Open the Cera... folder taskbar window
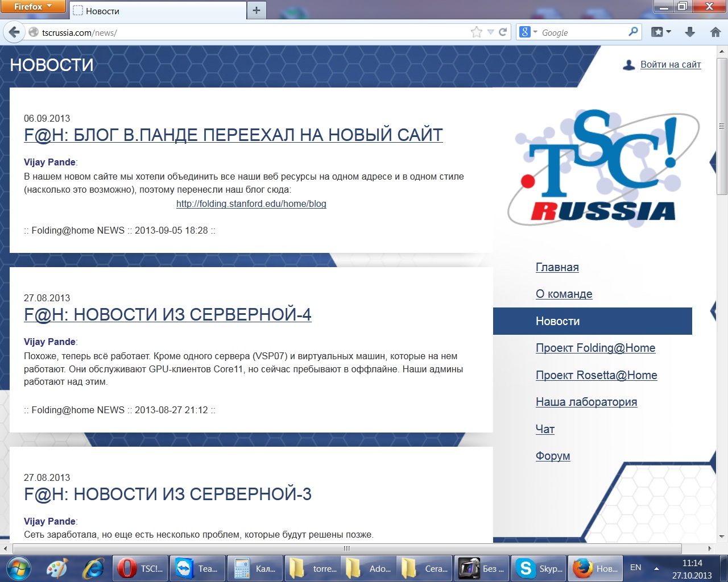Image resolution: width=728 pixels, height=582 pixels. 425,568
